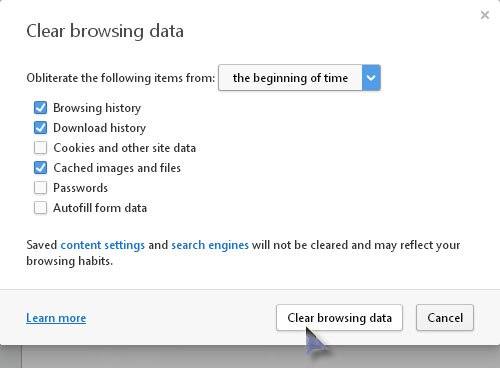The width and height of the screenshot is (500, 368).
Task: Click the 'Download history' label text
Action: tap(100, 128)
